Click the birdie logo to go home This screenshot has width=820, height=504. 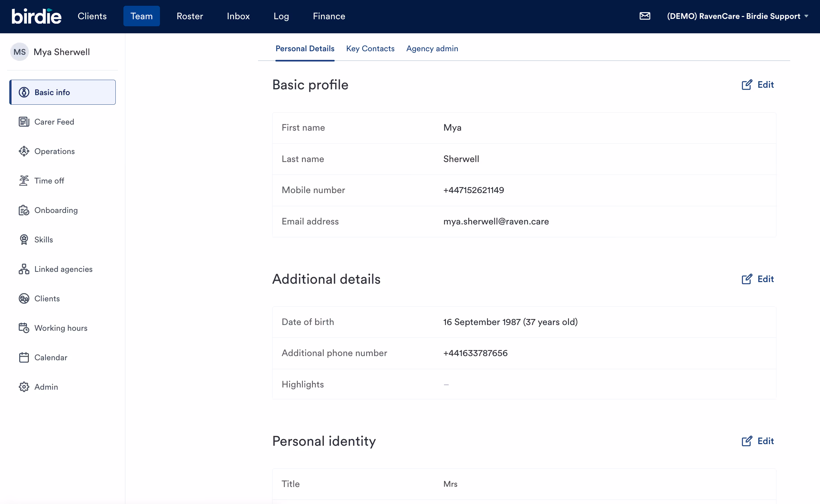(x=36, y=16)
